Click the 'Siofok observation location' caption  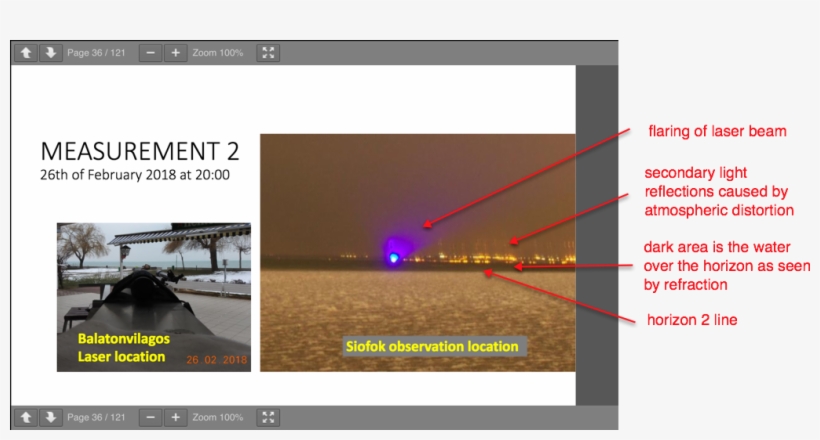[x=432, y=347]
